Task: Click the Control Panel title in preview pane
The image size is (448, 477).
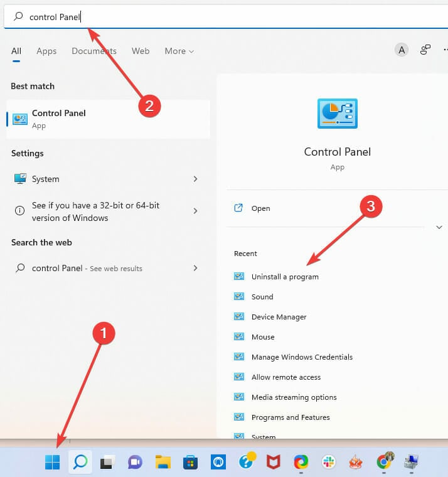Action: [338, 152]
